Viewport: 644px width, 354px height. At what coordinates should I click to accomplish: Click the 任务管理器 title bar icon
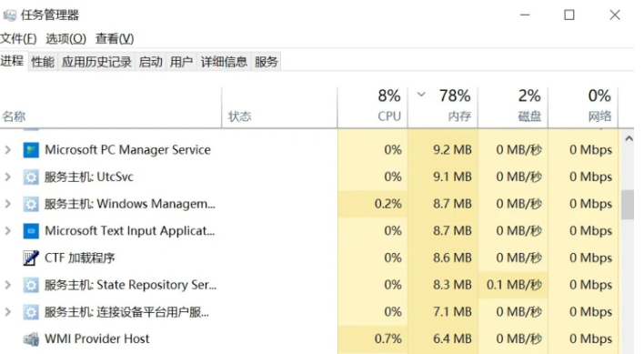(9, 15)
